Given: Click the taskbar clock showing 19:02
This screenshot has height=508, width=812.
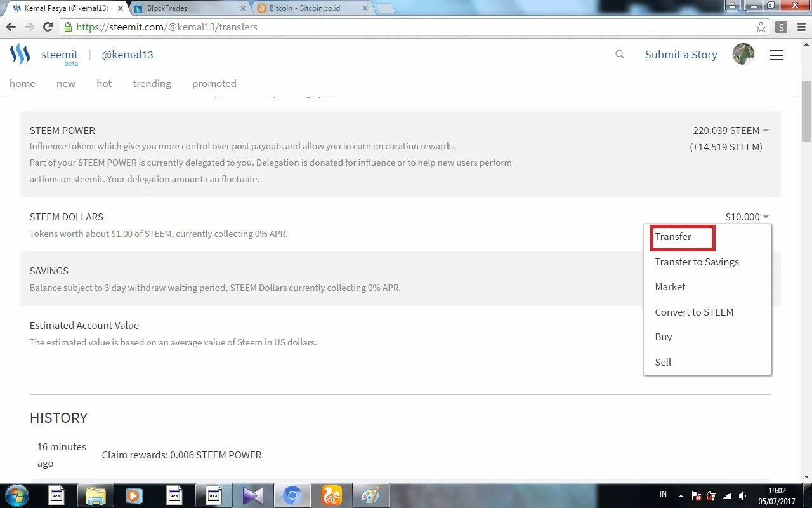Looking at the screenshot, I should click(x=776, y=496).
